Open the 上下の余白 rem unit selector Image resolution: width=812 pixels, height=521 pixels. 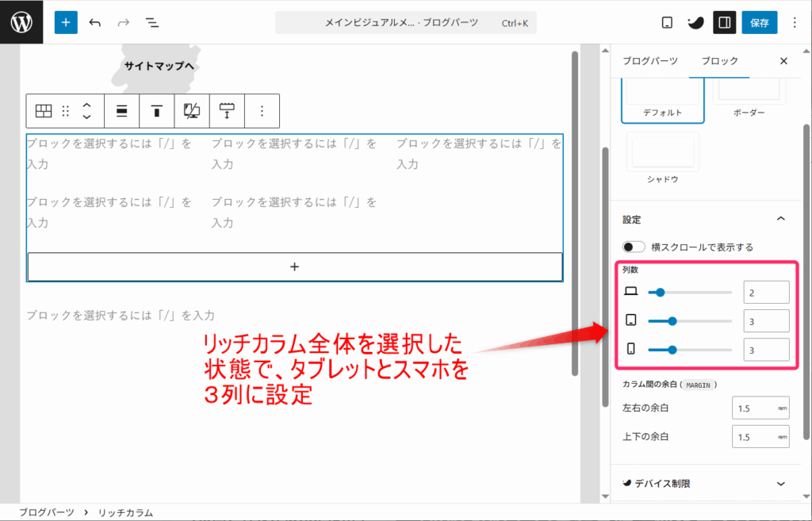(783, 437)
